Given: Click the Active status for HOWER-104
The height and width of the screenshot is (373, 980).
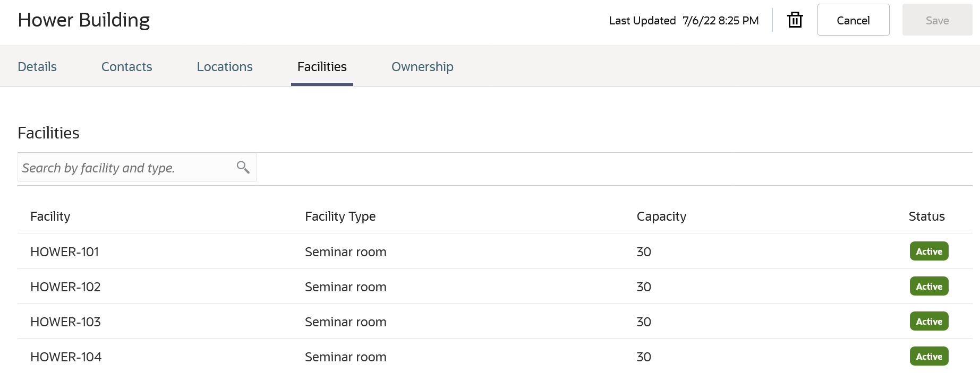Looking at the screenshot, I should (929, 357).
